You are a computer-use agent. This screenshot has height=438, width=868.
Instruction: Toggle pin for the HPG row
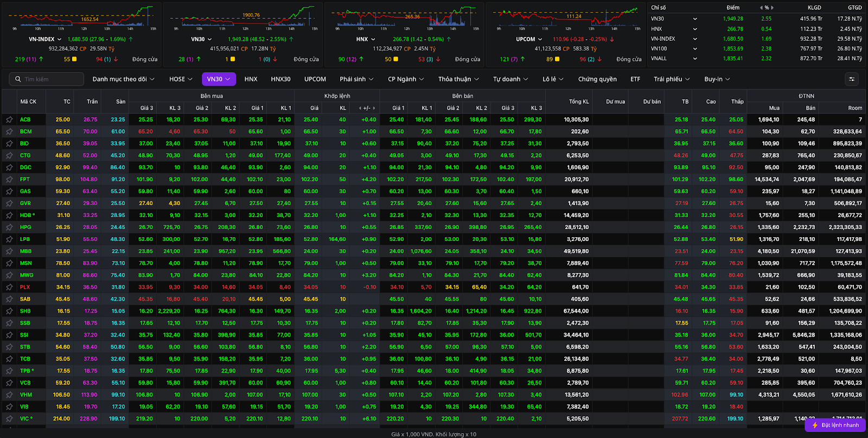pyautogui.click(x=9, y=227)
